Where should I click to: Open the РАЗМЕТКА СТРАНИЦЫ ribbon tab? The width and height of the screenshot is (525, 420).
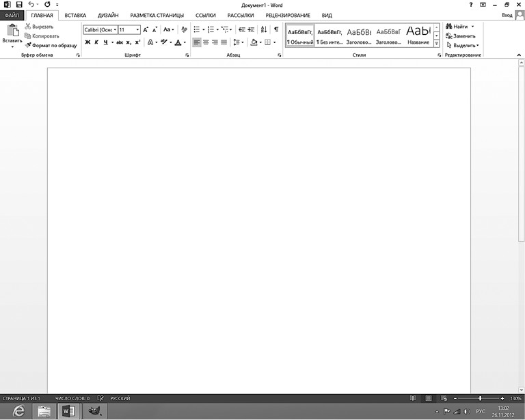point(157,14)
